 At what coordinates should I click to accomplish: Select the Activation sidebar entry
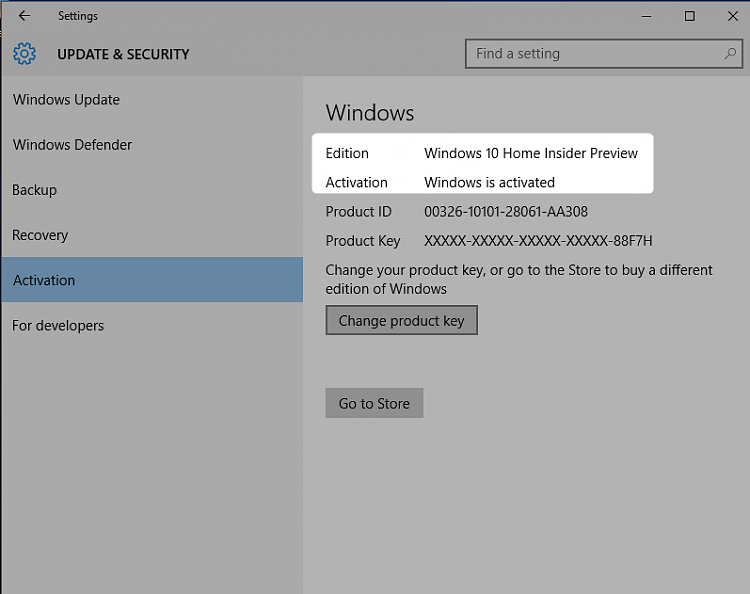click(152, 280)
